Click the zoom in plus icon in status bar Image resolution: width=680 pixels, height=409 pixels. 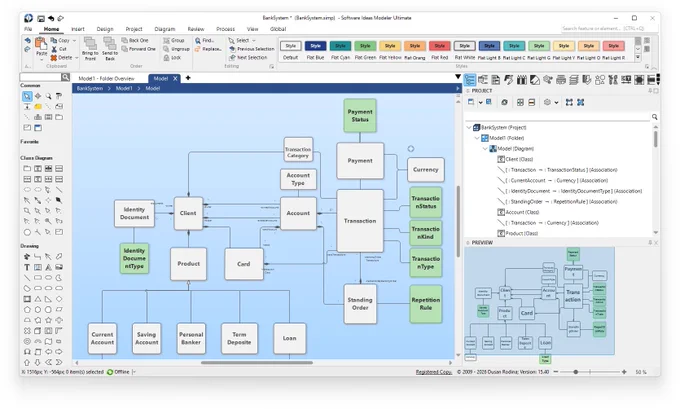click(624, 372)
